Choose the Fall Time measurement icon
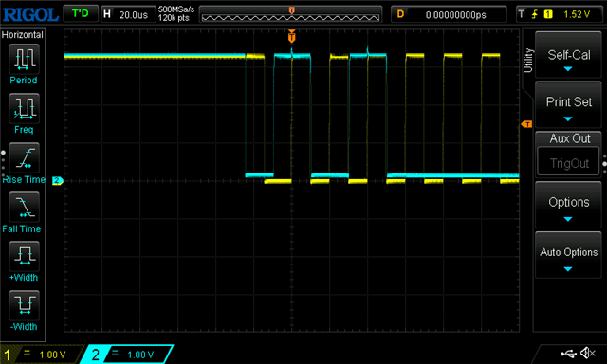The image size is (607, 364). tap(24, 207)
